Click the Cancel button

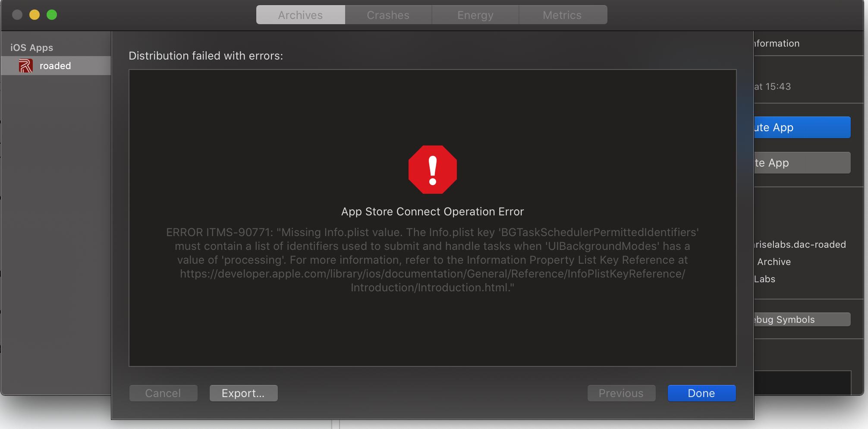click(163, 393)
